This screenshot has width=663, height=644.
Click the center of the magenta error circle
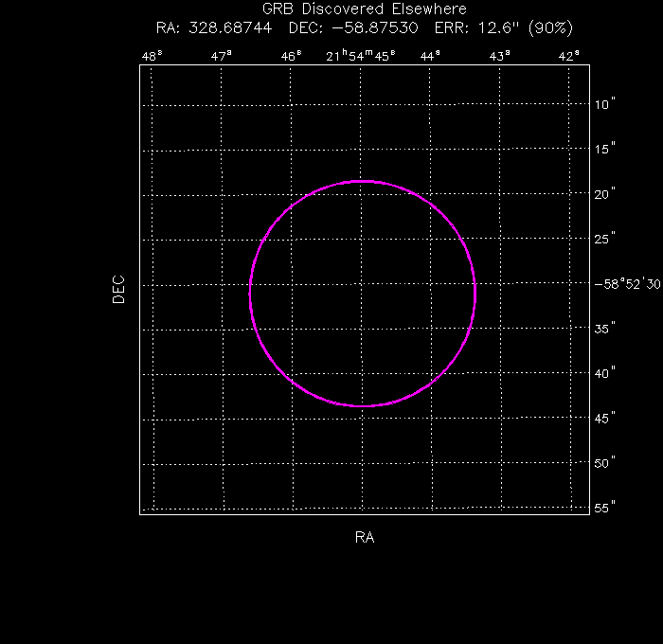(363, 294)
